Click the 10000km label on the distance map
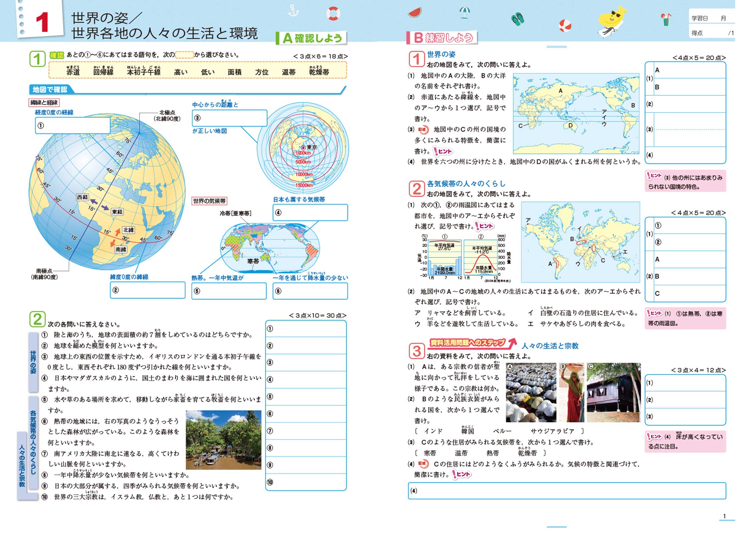The width and height of the screenshot is (756, 534). [304, 174]
